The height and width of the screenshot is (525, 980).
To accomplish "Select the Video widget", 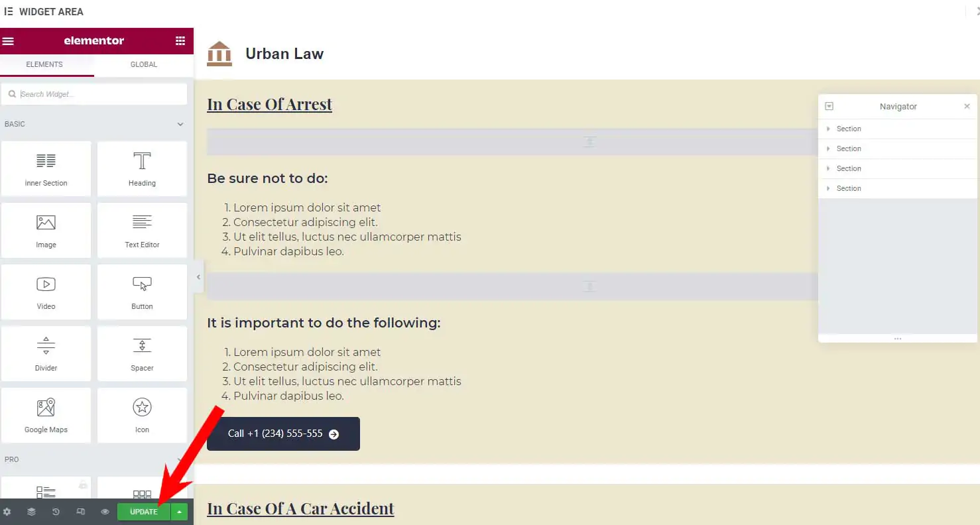I will [x=46, y=292].
